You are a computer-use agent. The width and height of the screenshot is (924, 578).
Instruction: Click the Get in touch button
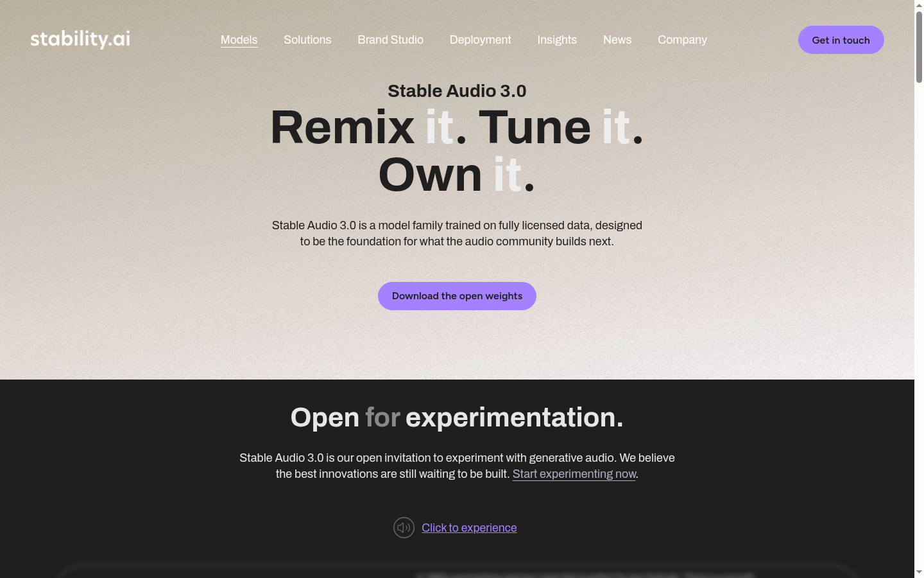pos(841,40)
